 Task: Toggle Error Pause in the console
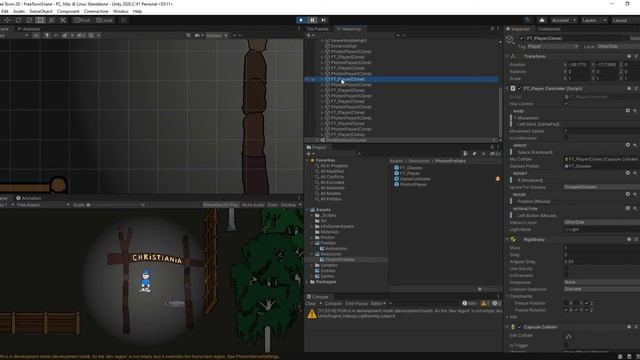[x=356, y=303]
